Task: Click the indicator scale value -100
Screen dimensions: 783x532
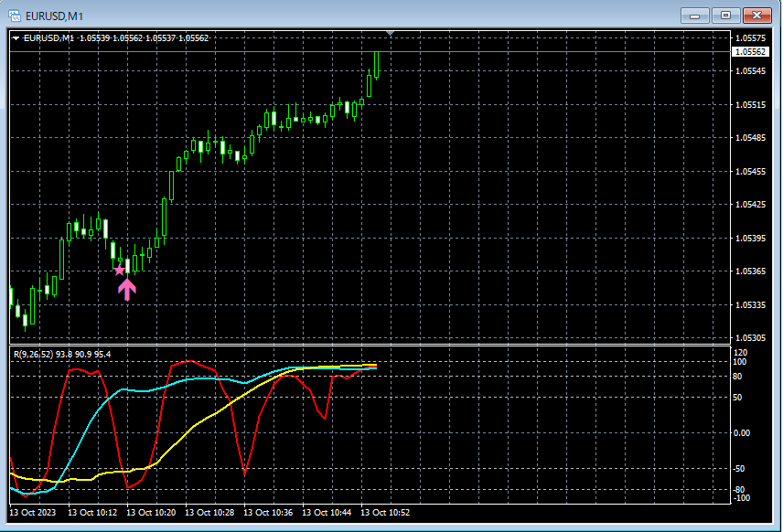Action: pos(742,498)
